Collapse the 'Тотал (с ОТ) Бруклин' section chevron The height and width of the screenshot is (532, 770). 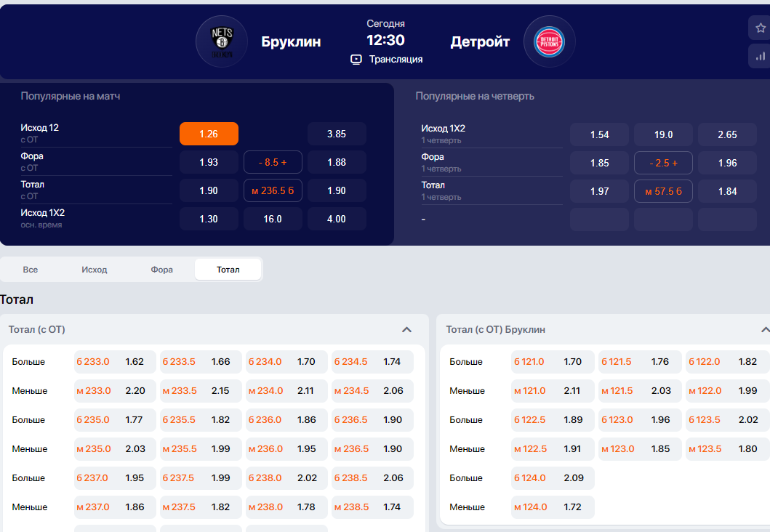[765, 330]
